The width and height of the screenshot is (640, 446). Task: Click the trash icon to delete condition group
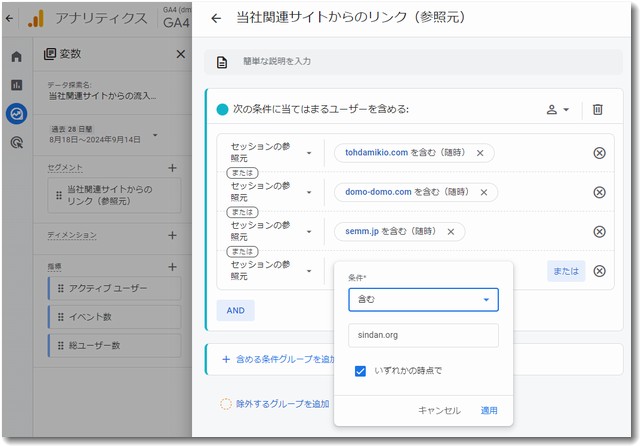pos(597,109)
